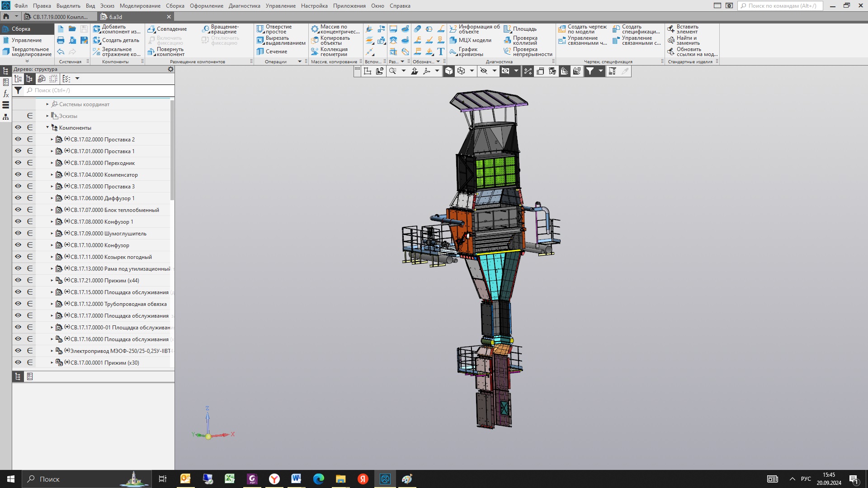This screenshot has height=488, width=868.
Task: Open tree panel settings gear
Action: (x=170, y=69)
